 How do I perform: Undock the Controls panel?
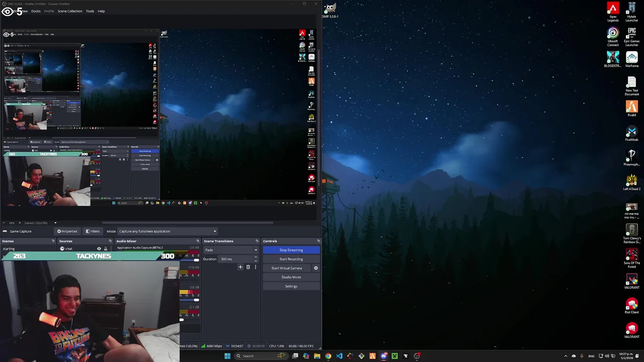pos(318,241)
